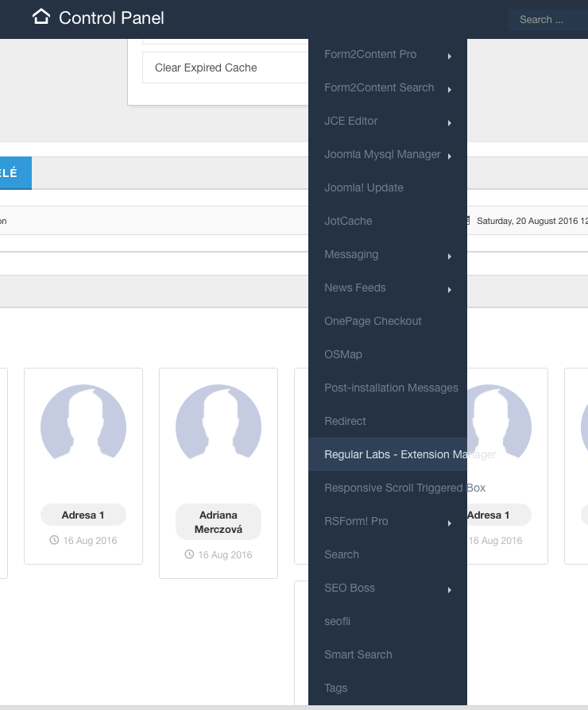Viewport: 588px width, 710px height.
Task: Open Adriana Merczová name label
Action: (219, 522)
